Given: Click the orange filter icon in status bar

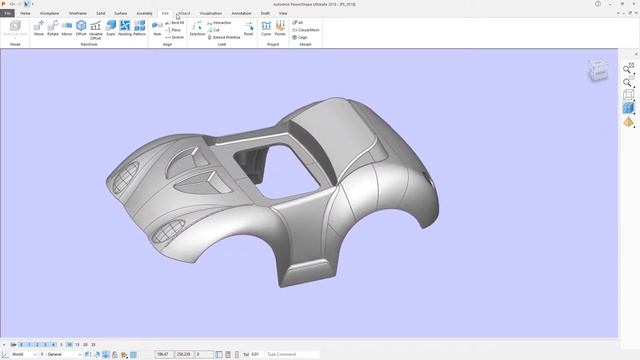Looking at the screenshot, I should [x=124, y=354].
